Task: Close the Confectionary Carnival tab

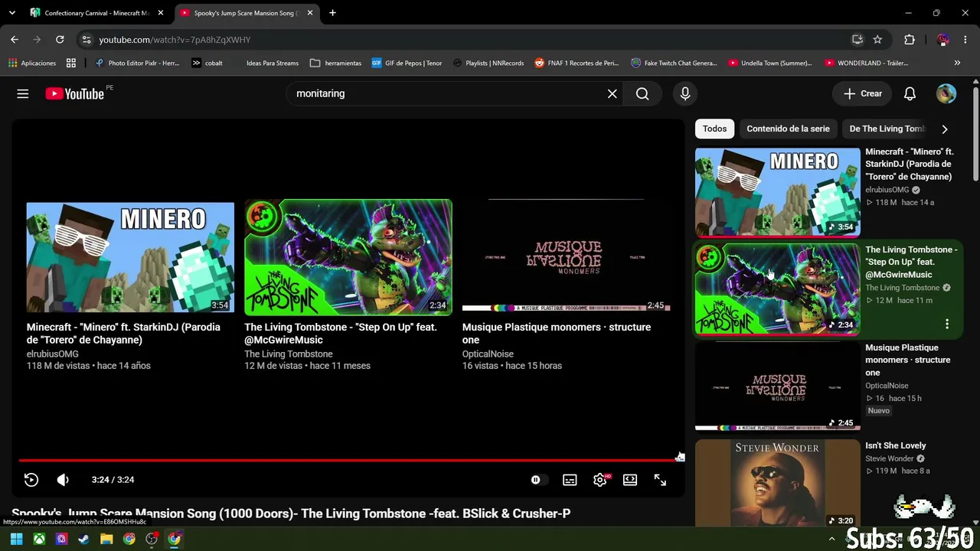Action: (161, 13)
